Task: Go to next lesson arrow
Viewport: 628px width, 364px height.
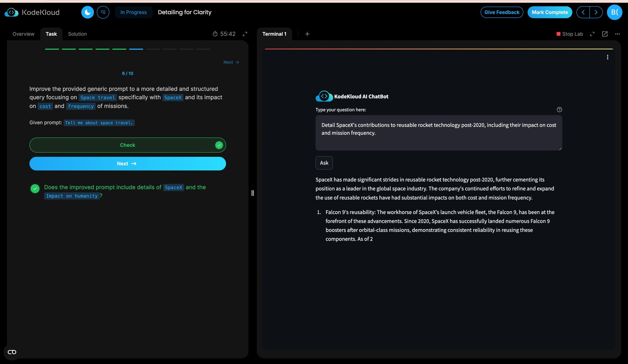Action: click(x=596, y=12)
